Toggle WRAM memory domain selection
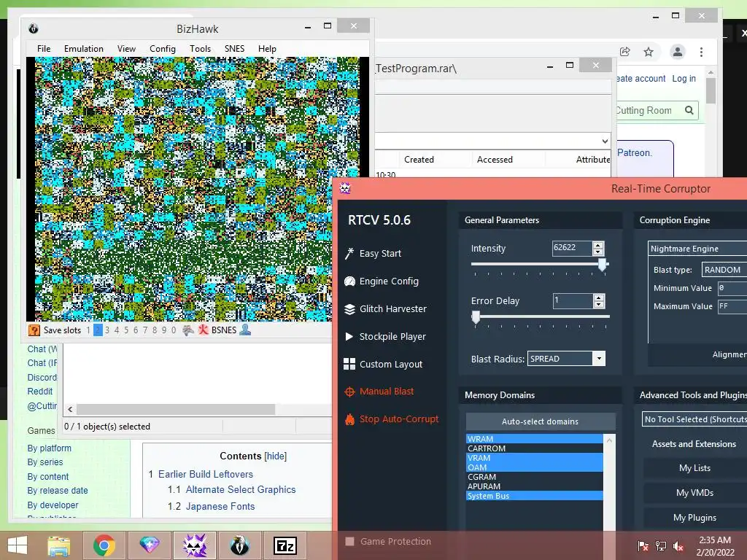 [535, 439]
